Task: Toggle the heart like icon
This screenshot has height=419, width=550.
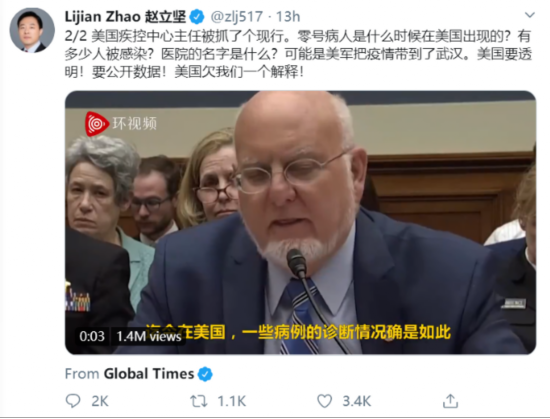Action: 324,401
